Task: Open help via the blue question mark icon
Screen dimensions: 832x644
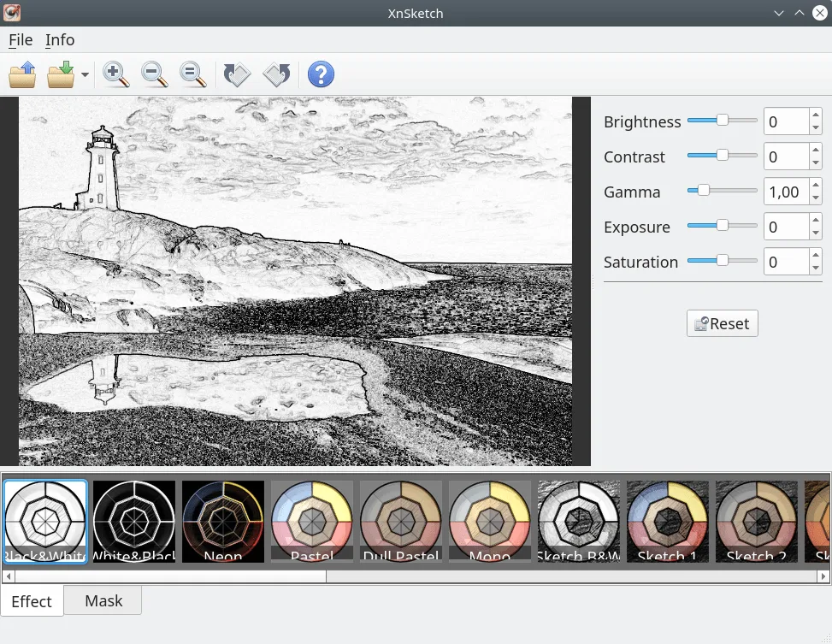Action: [321, 74]
